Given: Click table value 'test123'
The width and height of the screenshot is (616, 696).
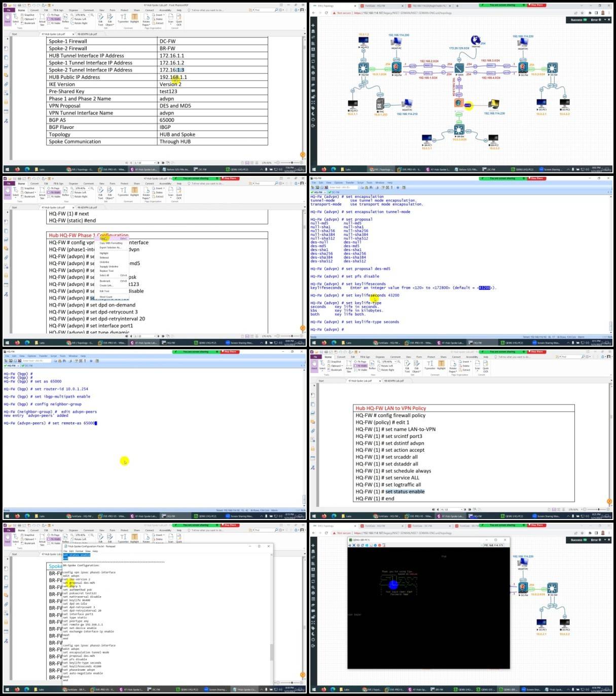Looking at the screenshot, I should pyautogui.click(x=168, y=91).
